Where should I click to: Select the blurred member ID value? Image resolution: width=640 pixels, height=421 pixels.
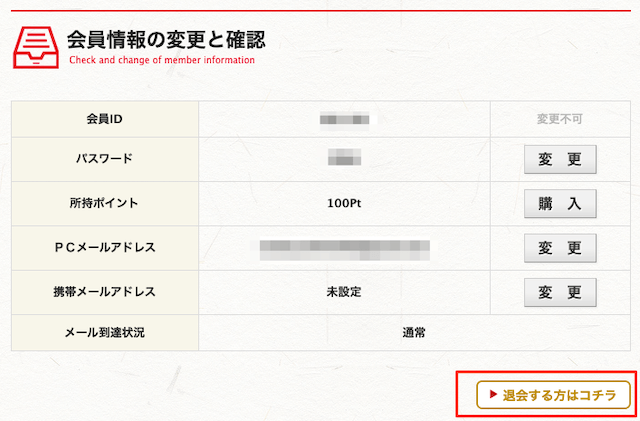coord(344,119)
